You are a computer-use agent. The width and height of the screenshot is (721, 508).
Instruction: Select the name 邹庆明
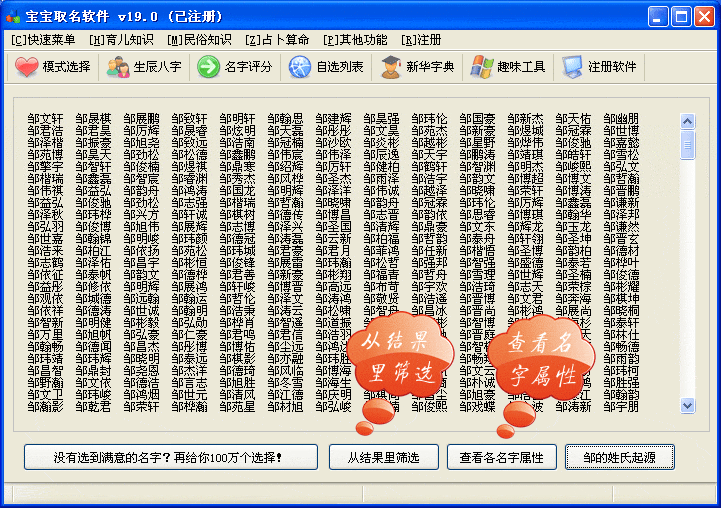pos(333,394)
